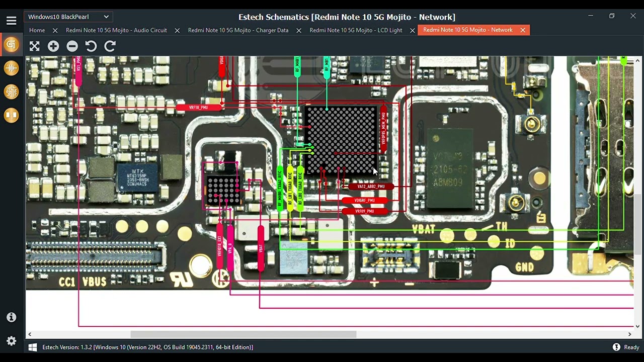This screenshot has height=362, width=644.
Task: Switch to the Home tab
Action: pos(37,30)
